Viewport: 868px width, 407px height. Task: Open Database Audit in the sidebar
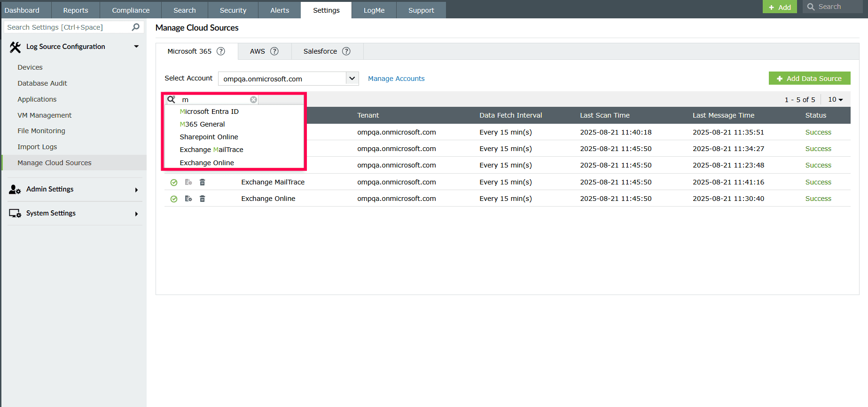click(42, 83)
